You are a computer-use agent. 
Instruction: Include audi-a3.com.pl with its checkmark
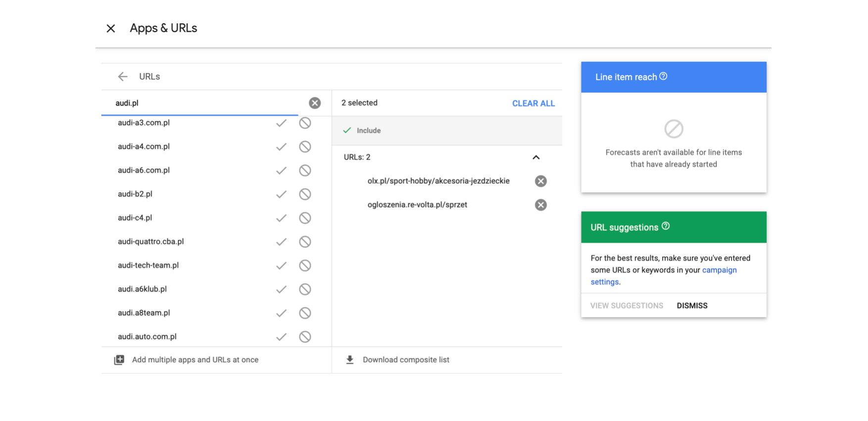pyautogui.click(x=281, y=123)
